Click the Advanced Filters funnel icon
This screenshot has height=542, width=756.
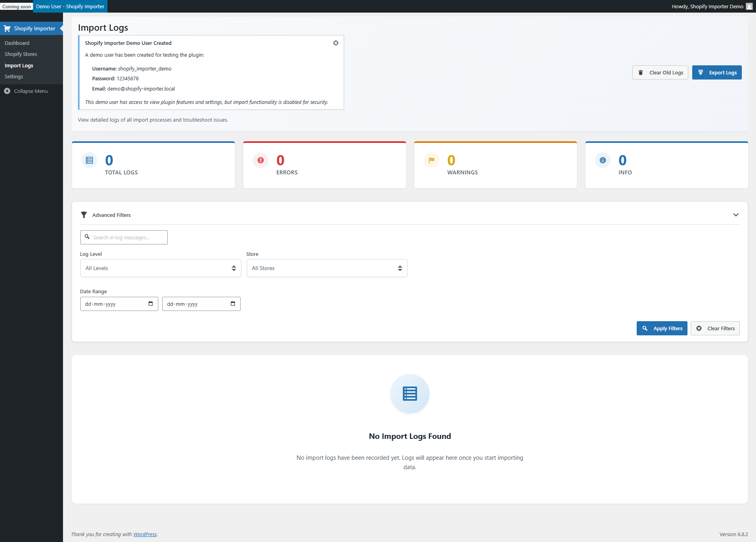pos(84,215)
